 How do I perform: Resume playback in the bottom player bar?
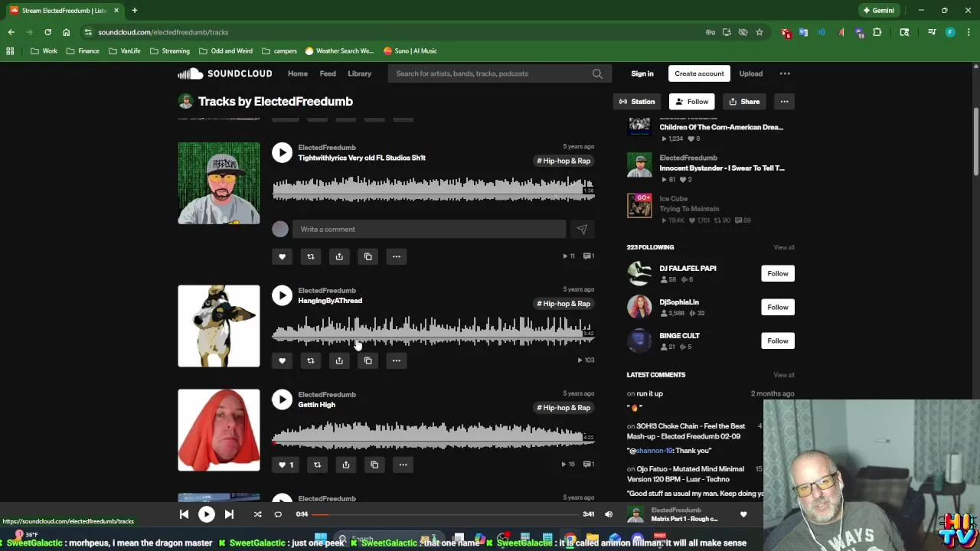(207, 514)
